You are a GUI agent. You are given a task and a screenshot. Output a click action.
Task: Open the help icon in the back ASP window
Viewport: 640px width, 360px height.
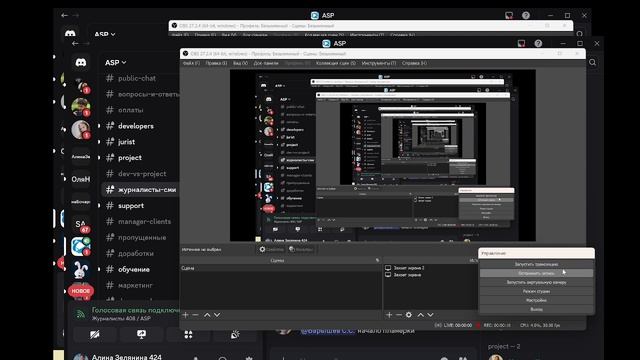(526, 16)
